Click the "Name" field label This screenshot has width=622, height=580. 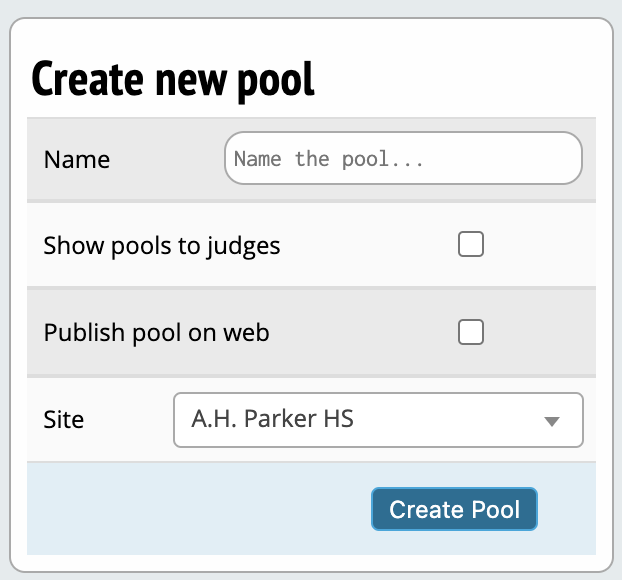coord(77,160)
